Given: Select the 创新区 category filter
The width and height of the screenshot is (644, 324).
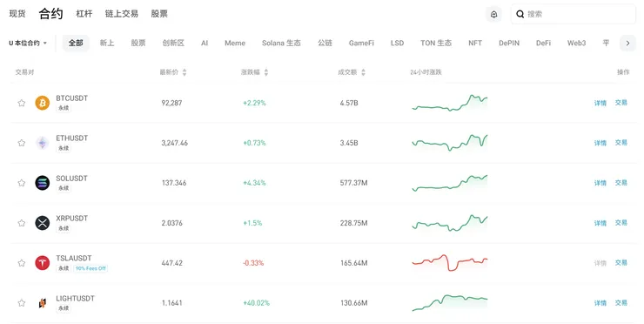Looking at the screenshot, I should coord(173,43).
